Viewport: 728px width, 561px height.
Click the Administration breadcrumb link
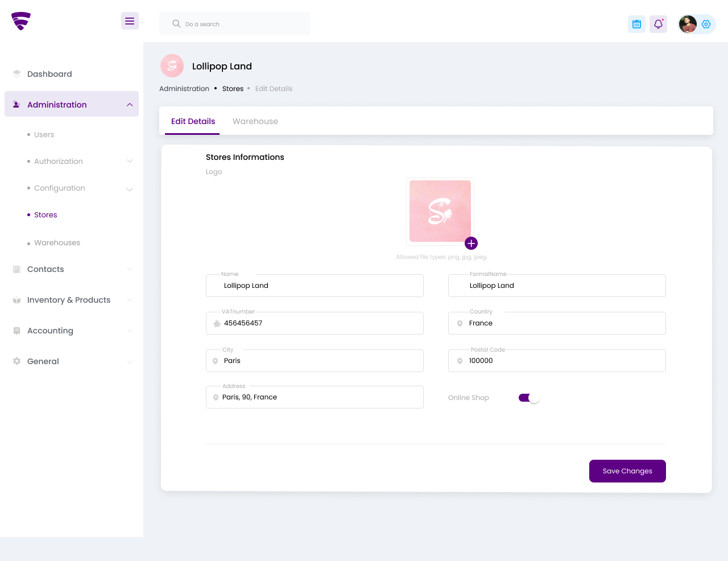point(184,89)
